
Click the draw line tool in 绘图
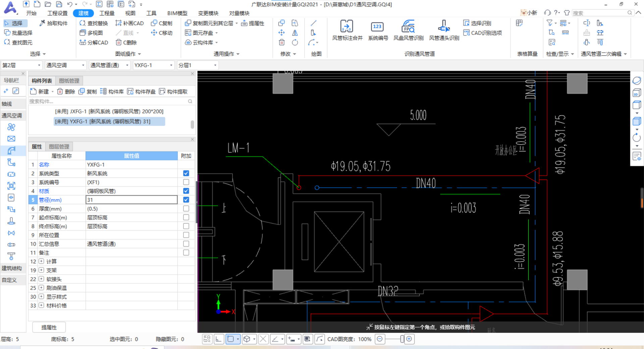[314, 23]
